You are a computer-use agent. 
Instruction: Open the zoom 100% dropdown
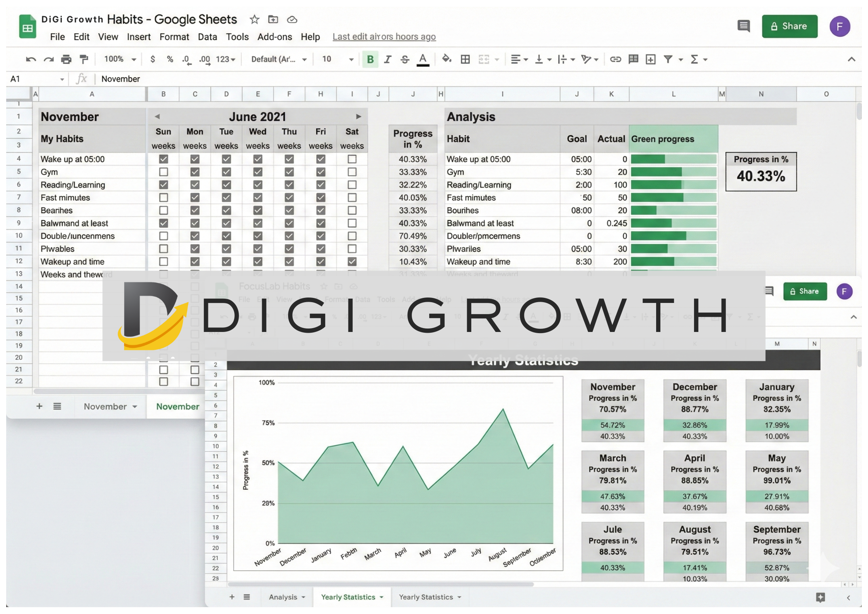(x=120, y=59)
